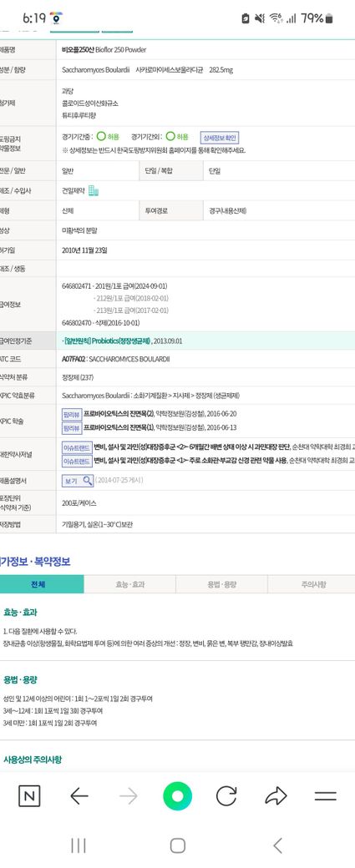Tap the battery 79% indicator
Image resolution: width=355 pixels, height=868 pixels.
[317, 18]
